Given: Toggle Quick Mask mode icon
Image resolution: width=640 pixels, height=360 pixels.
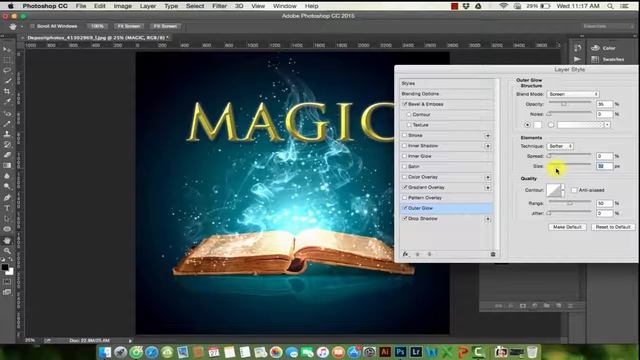Looking at the screenshot, I should (x=7, y=282).
